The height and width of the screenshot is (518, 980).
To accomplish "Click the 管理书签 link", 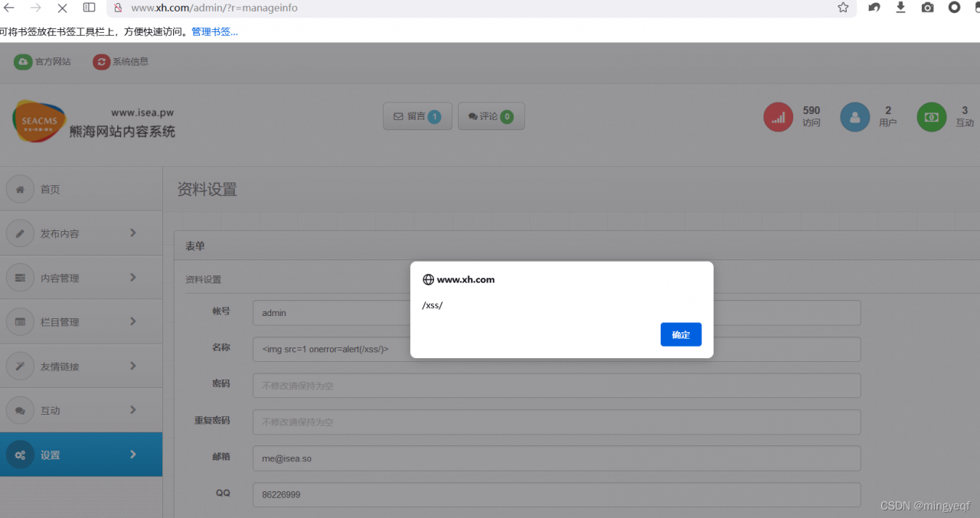I will coord(214,32).
